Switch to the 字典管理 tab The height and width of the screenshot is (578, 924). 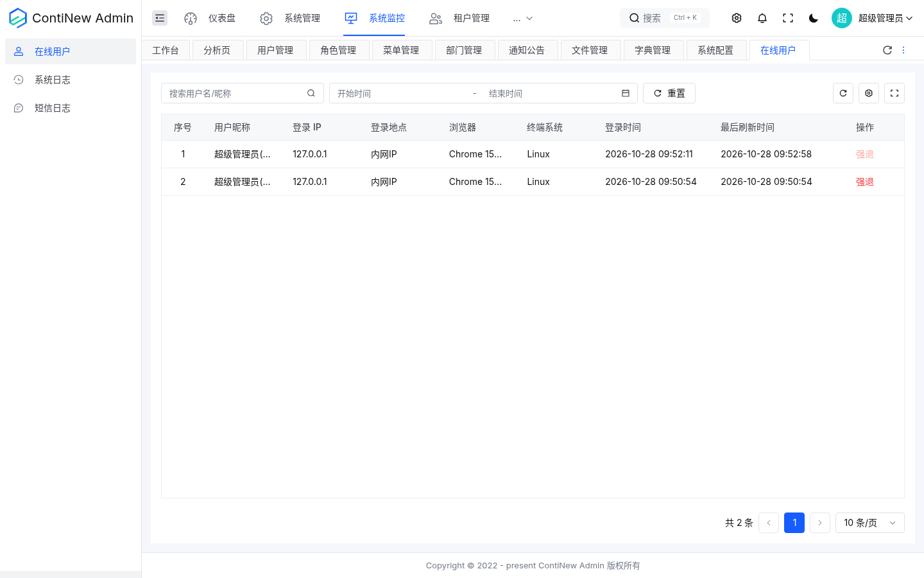(x=653, y=50)
